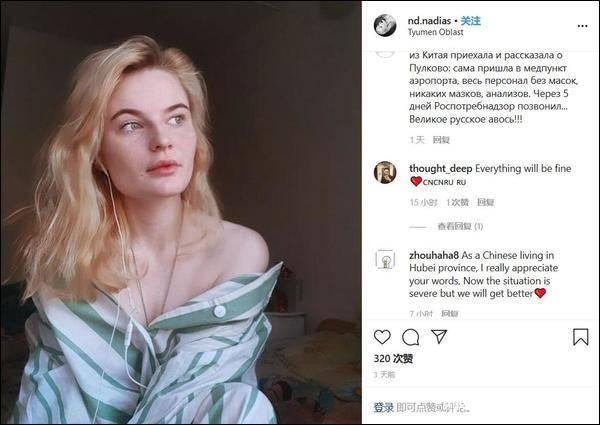Open thought_deep commenter avatar
Image resolution: width=600 pixels, height=425 pixels.
[385, 173]
